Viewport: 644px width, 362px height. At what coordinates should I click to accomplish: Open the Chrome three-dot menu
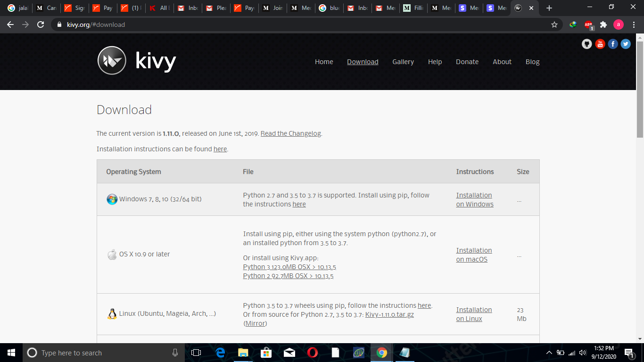point(634,25)
